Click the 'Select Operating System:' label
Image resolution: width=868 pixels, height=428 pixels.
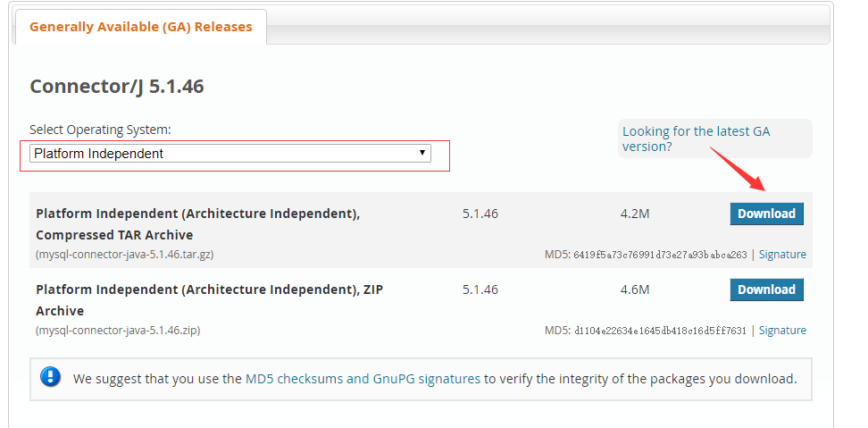click(x=100, y=130)
